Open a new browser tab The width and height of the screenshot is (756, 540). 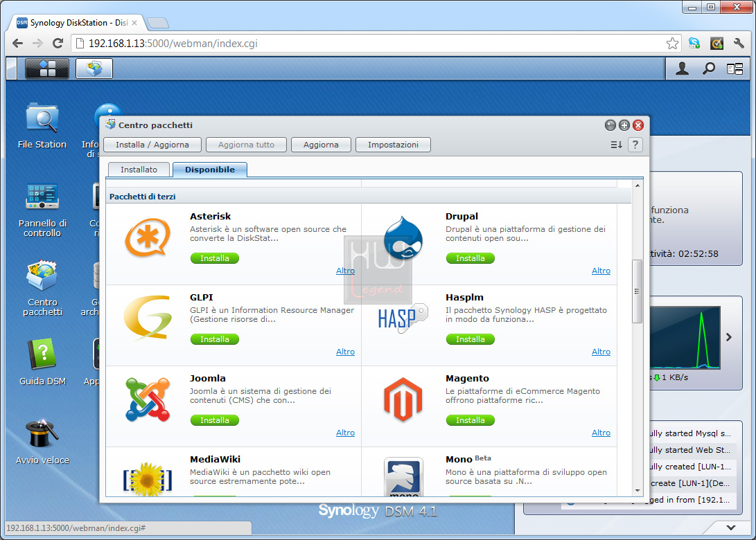coord(158,23)
